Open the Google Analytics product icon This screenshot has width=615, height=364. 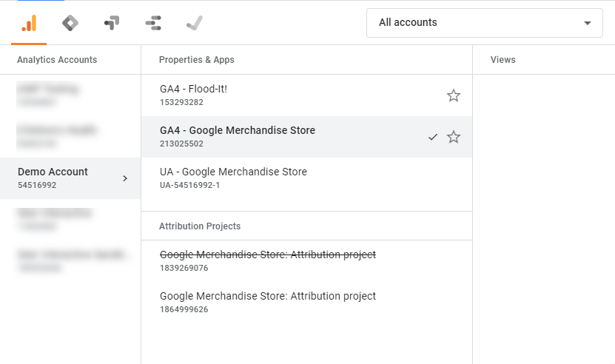pyautogui.click(x=29, y=23)
